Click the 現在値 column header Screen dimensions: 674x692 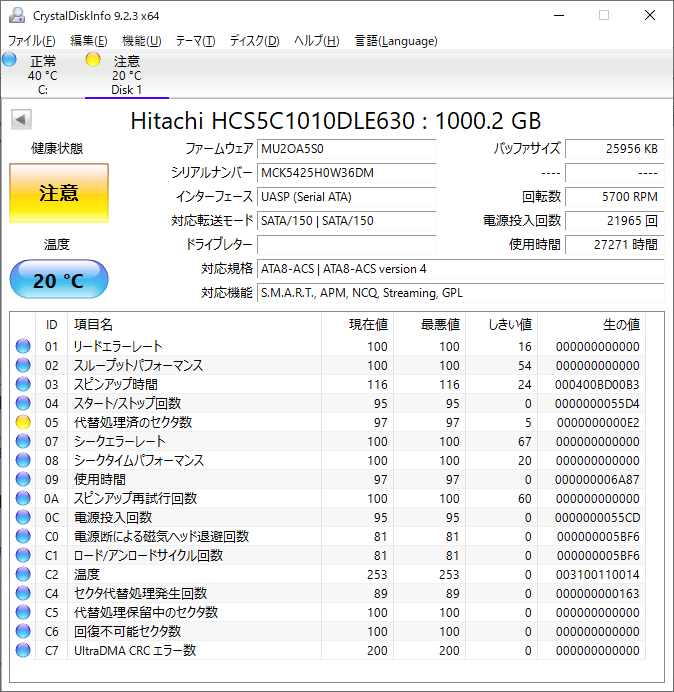[358, 324]
